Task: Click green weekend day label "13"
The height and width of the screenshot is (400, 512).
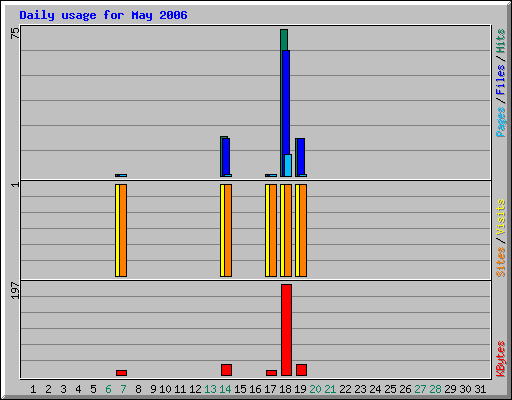Action: pos(210,389)
